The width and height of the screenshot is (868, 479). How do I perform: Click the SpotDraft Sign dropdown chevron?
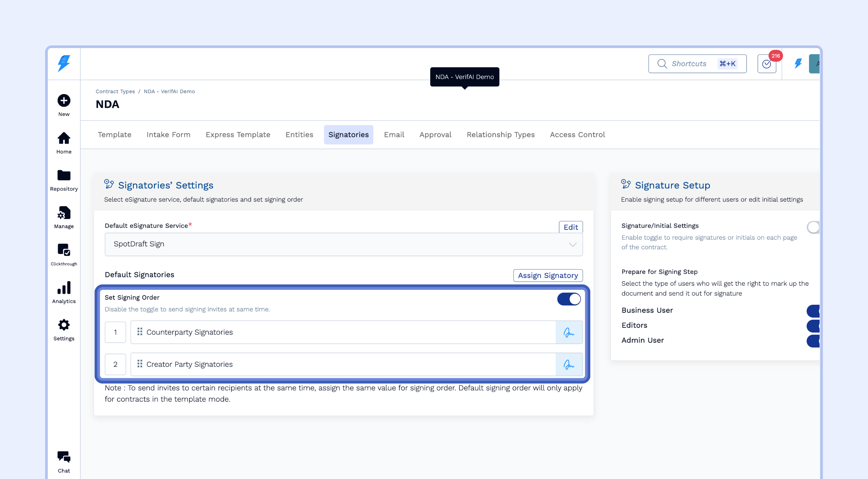573,245
